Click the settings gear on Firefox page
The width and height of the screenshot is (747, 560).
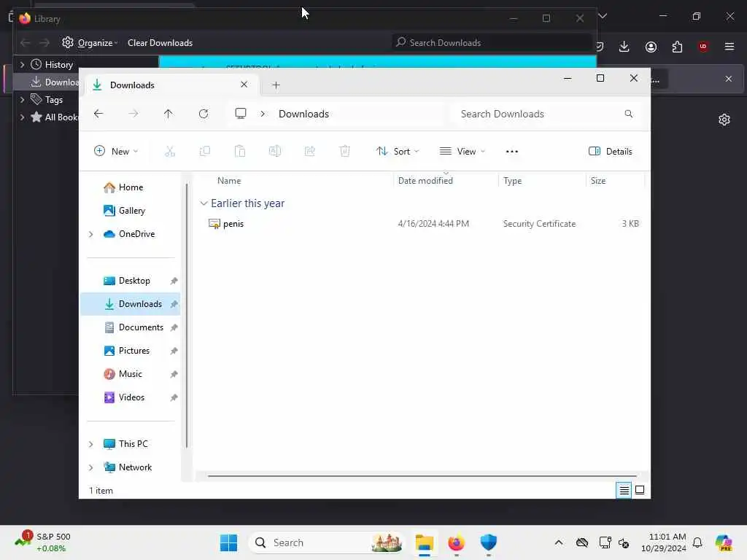[x=724, y=120]
